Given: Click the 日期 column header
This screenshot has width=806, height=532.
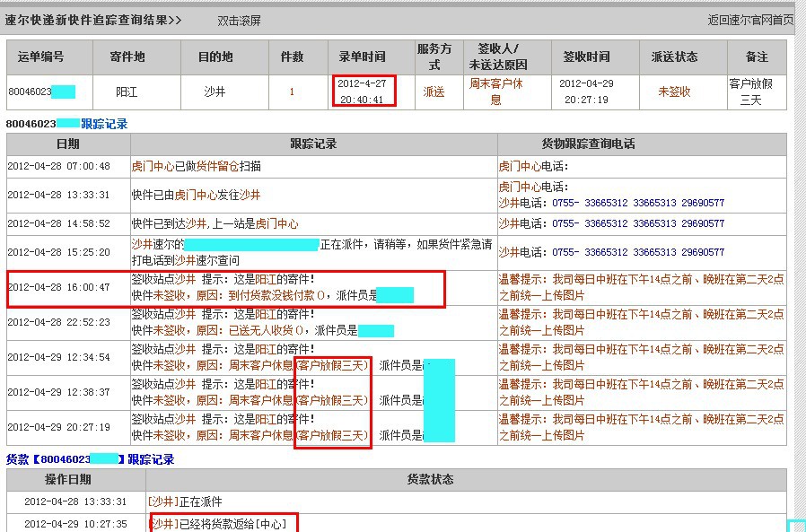Looking at the screenshot, I should (68, 144).
